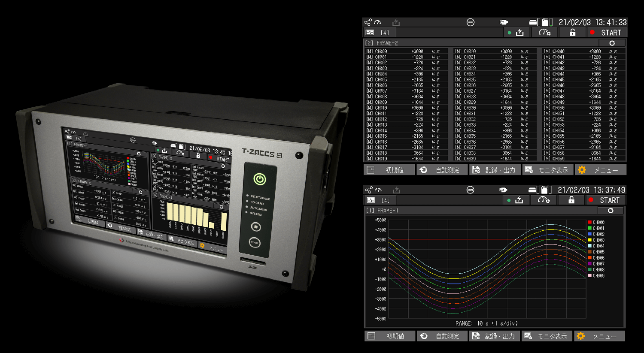Open gauge settings icon on FRAME-1 graph screen
Screen dimensions: 644x353
point(544,200)
